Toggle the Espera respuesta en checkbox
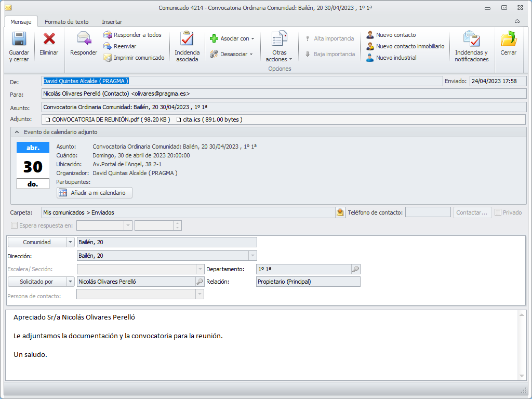 14,225
